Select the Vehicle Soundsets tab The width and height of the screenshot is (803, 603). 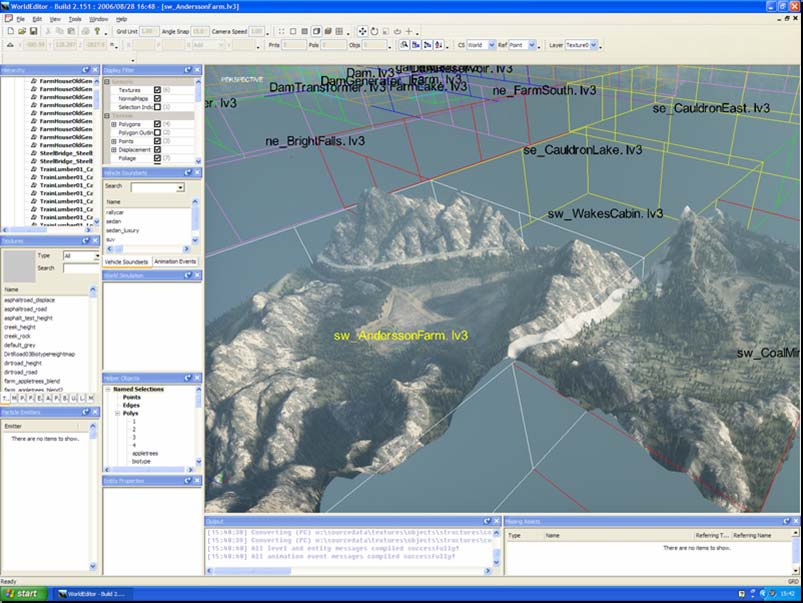pyautogui.click(x=126, y=262)
